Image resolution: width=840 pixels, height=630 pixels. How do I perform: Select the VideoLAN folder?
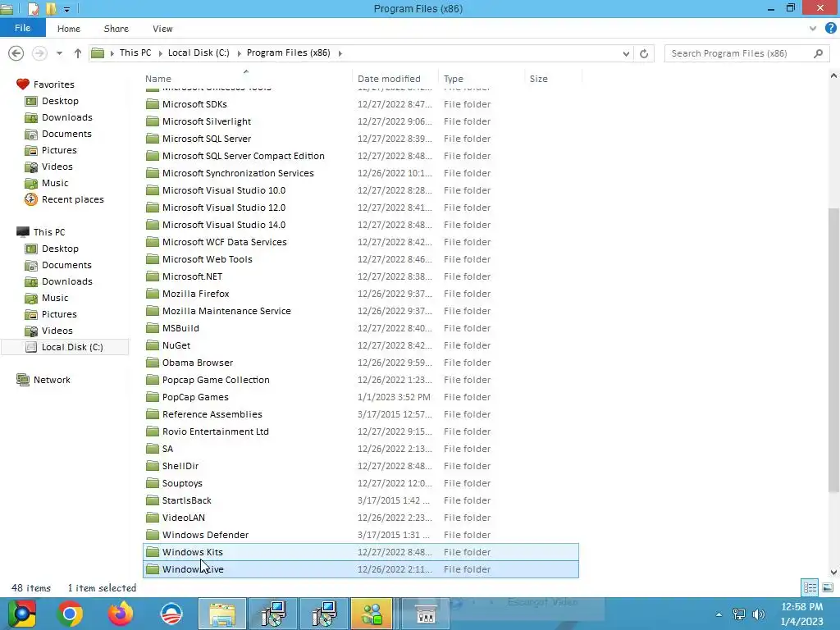pos(361,518)
